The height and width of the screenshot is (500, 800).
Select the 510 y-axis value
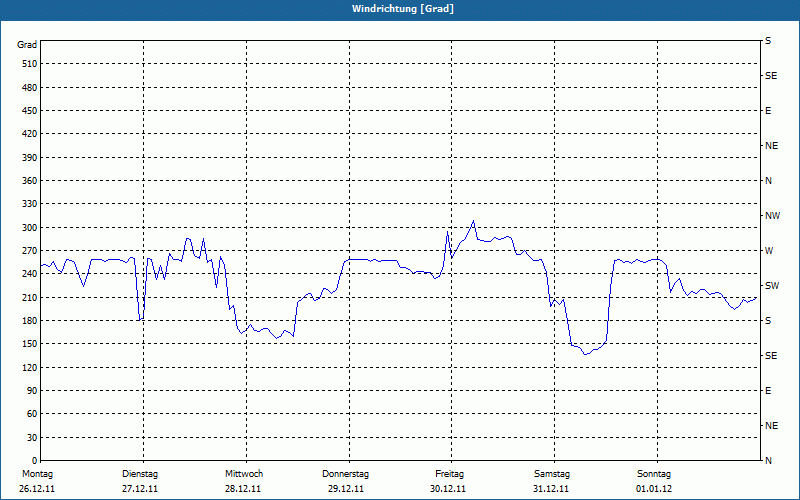(x=30, y=64)
